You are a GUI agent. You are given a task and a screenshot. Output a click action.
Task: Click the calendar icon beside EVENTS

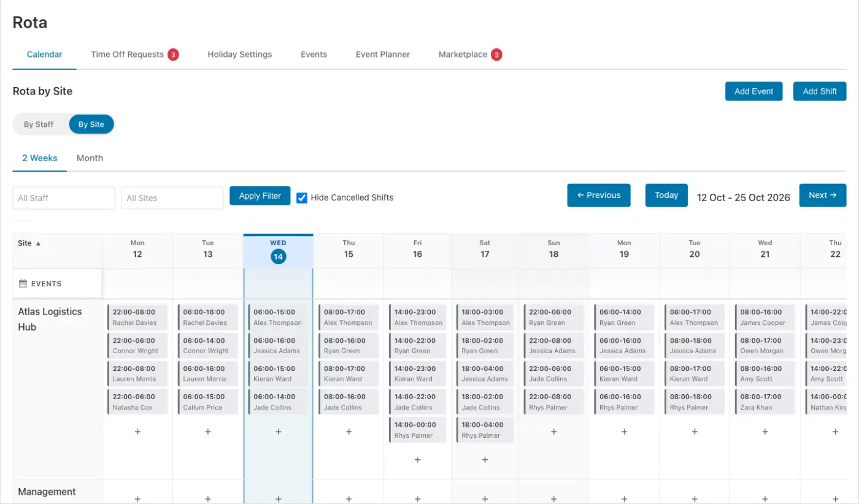(x=23, y=284)
